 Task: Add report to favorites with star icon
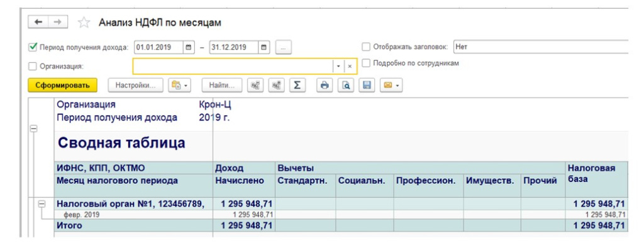tap(84, 23)
